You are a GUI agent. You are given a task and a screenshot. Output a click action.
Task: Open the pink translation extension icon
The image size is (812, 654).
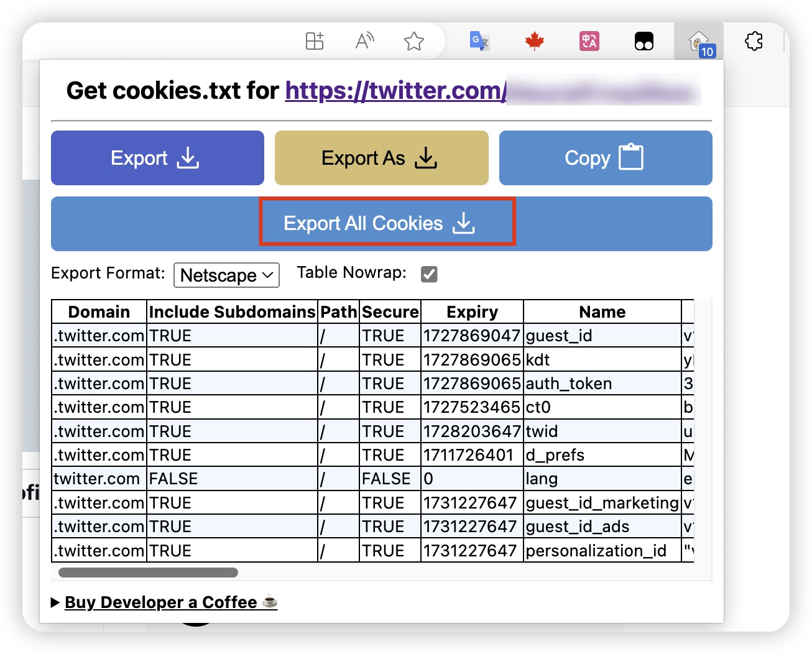click(589, 41)
